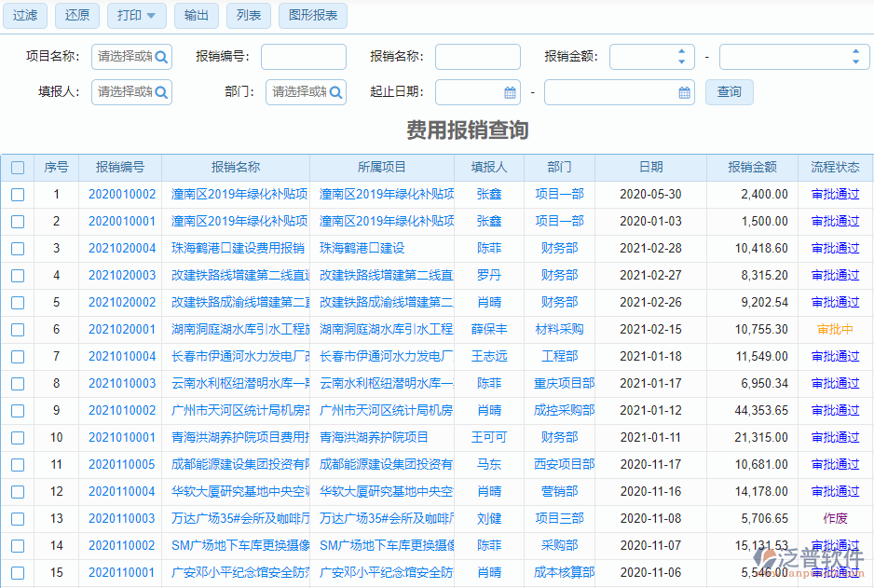Open the end date calendar icon
Image resolution: width=874 pixels, height=588 pixels.
682,92
